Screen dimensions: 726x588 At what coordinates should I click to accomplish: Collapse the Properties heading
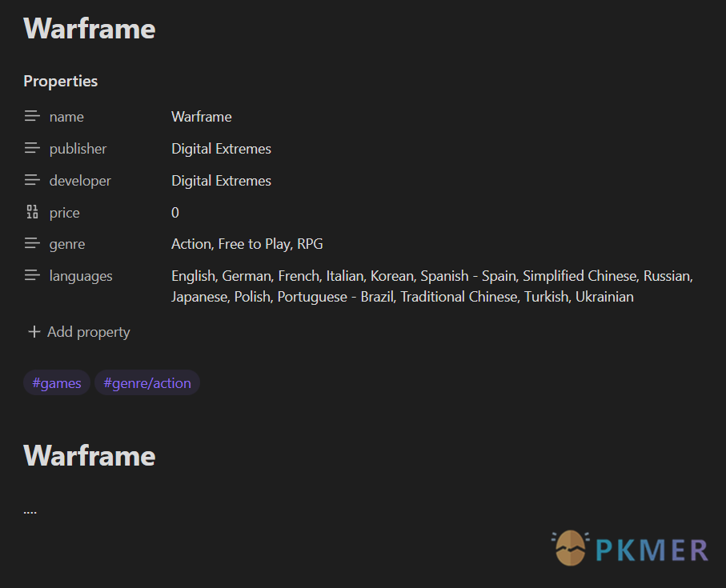pyautogui.click(x=61, y=81)
